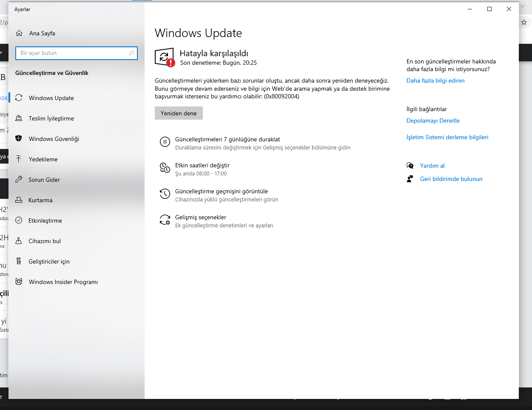Click the Güncelleştirme ve Güvenlik heading
Viewport: 532px width, 410px height.
pos(52,73)
